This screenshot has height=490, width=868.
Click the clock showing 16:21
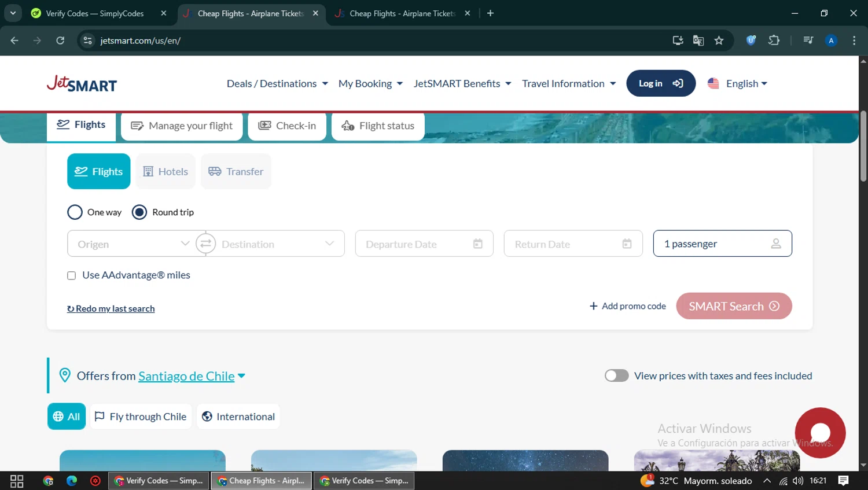point(818,481)
